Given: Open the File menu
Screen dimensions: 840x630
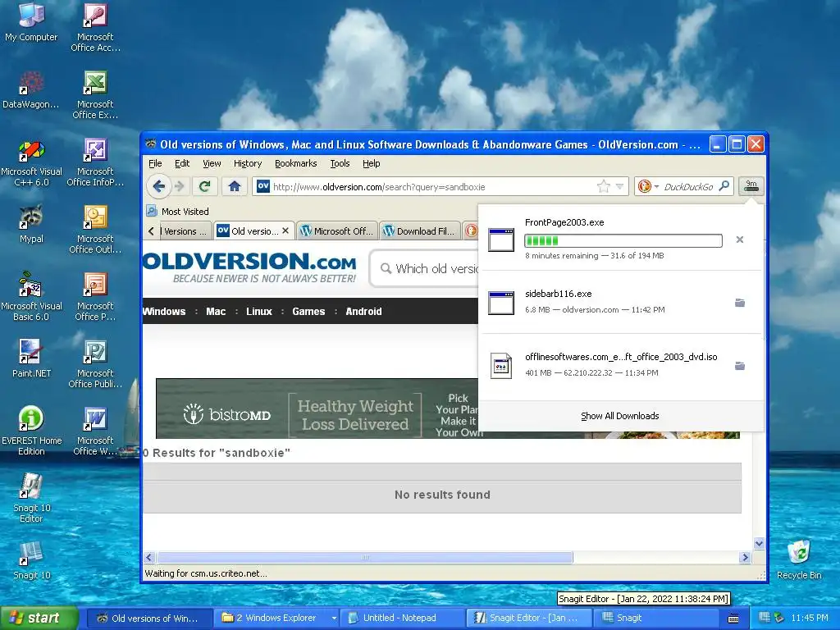Looking at the screenshot, I should click(x=155, y=163).
